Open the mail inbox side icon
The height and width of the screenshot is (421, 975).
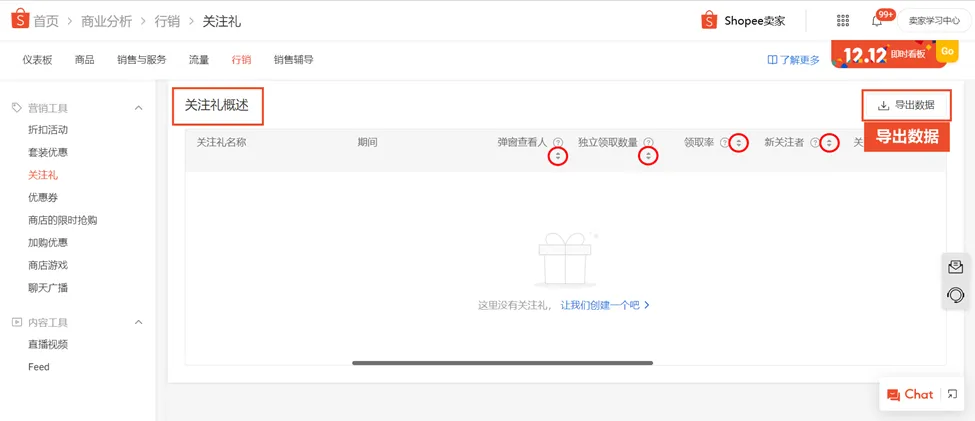click(956, 267)
